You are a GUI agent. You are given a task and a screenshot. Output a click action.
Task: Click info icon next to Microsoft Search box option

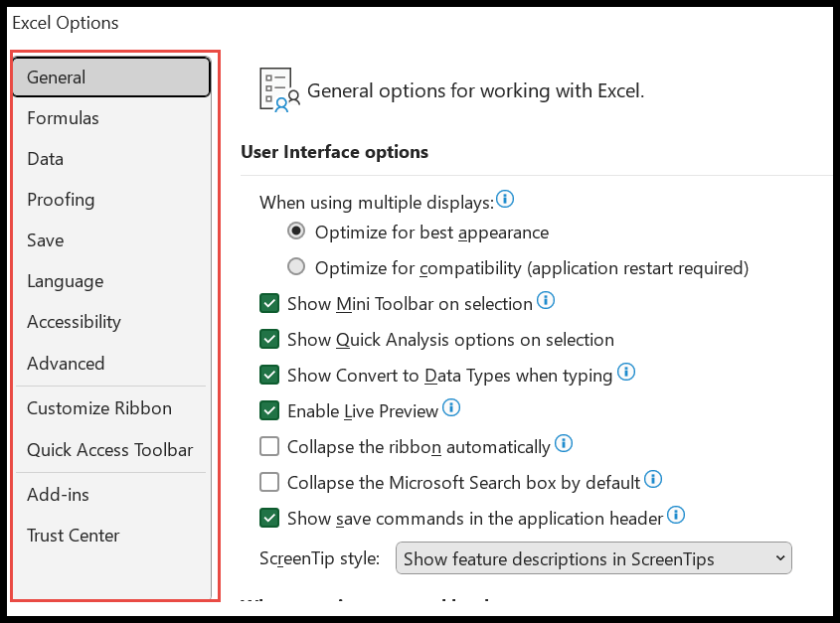[x=653, y=479]
